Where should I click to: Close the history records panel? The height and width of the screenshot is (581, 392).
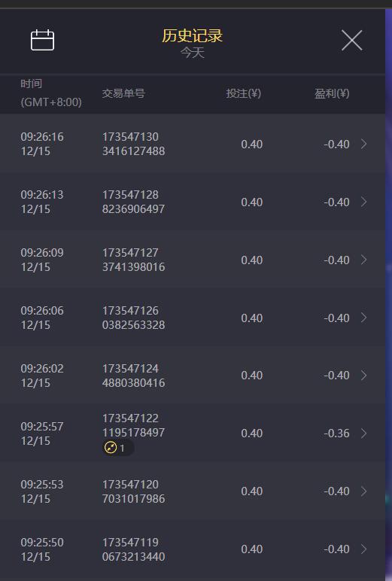pyautogui.click(x=351, y=40)
